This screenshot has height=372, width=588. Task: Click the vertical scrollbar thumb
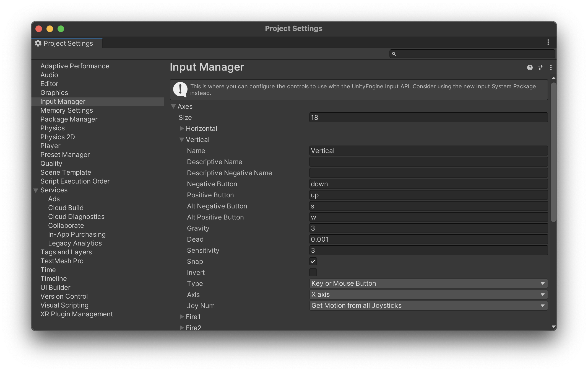point(553,152)
